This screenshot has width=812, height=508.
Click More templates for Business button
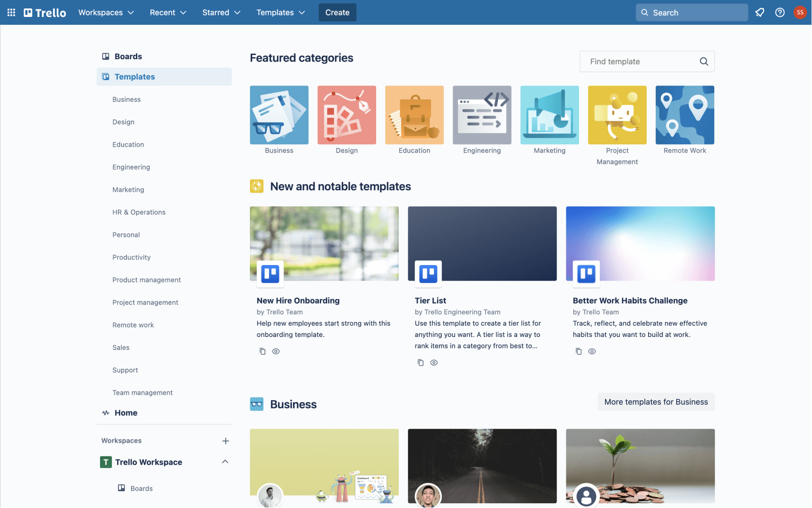point(656,402)
